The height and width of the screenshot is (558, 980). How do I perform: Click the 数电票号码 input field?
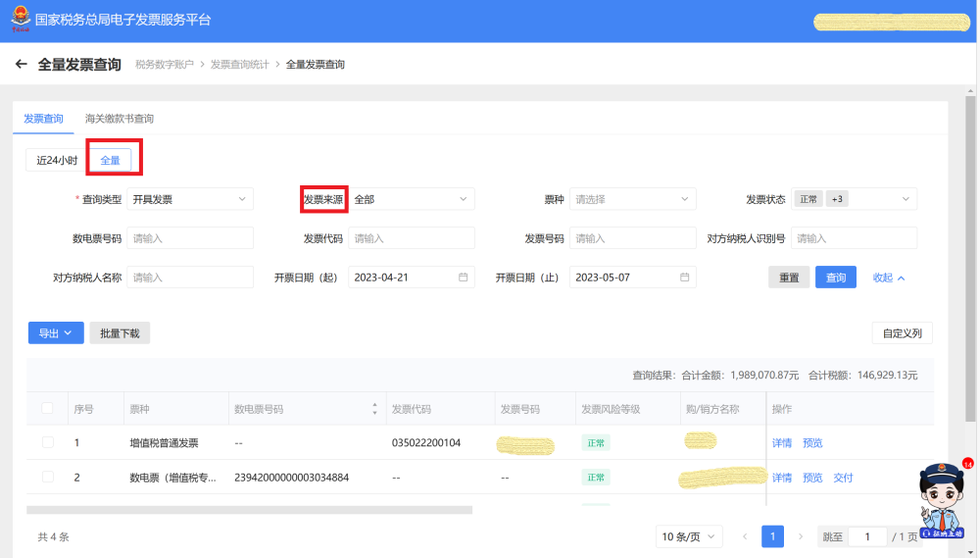[x=190, y=238]
